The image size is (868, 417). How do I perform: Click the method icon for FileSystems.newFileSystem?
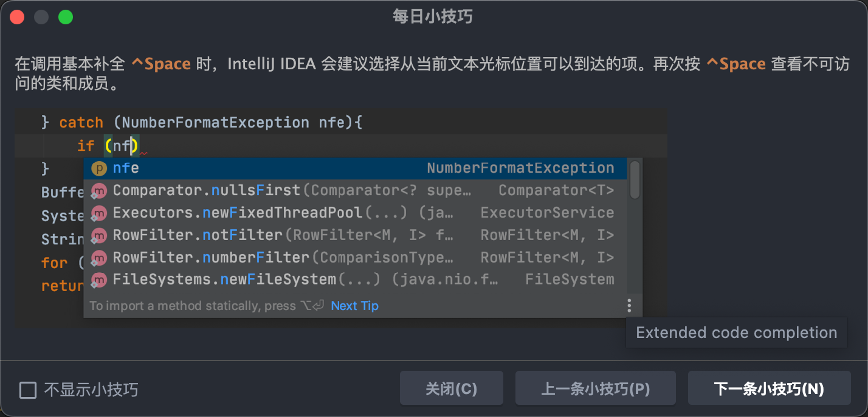tap(98, 280)
